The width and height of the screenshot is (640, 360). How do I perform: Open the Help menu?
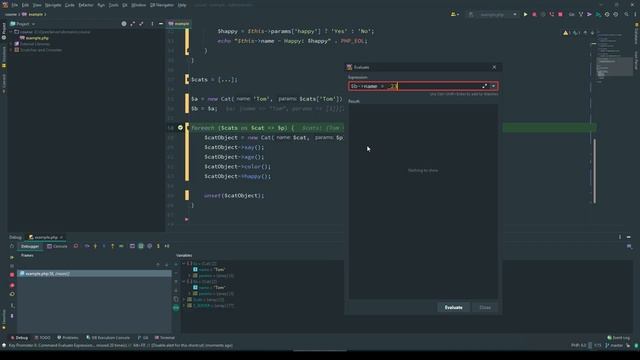(182, 5)
